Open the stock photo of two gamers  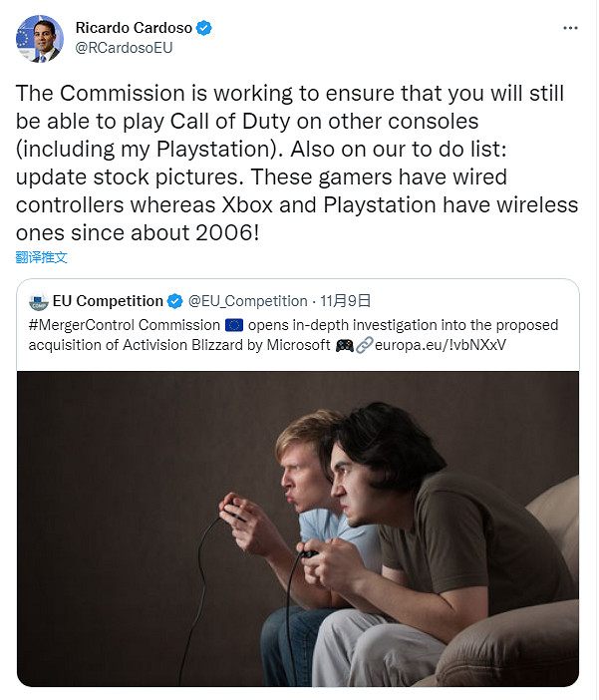click(x=298, y=528)
